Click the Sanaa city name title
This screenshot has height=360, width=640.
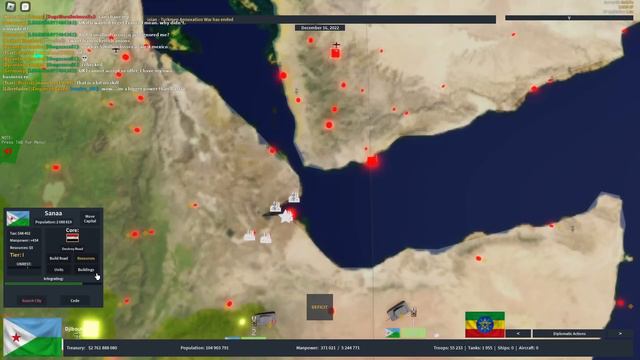click(x=53, y=213)
